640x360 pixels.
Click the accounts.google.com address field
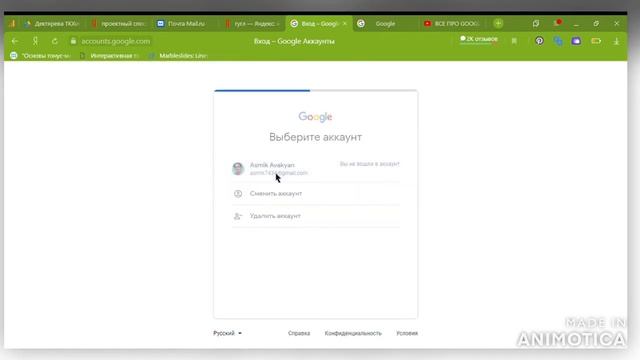(116, 41)
